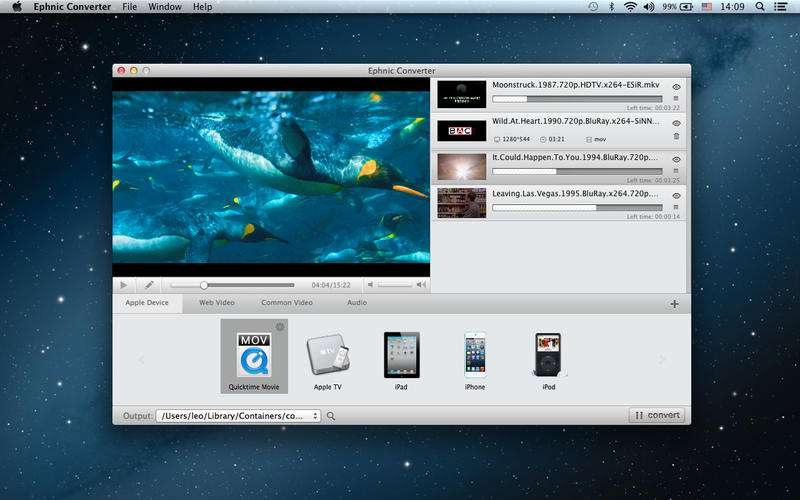Delete Wild.At.Heart.1990 with trash icon

(x=677, y=136)
